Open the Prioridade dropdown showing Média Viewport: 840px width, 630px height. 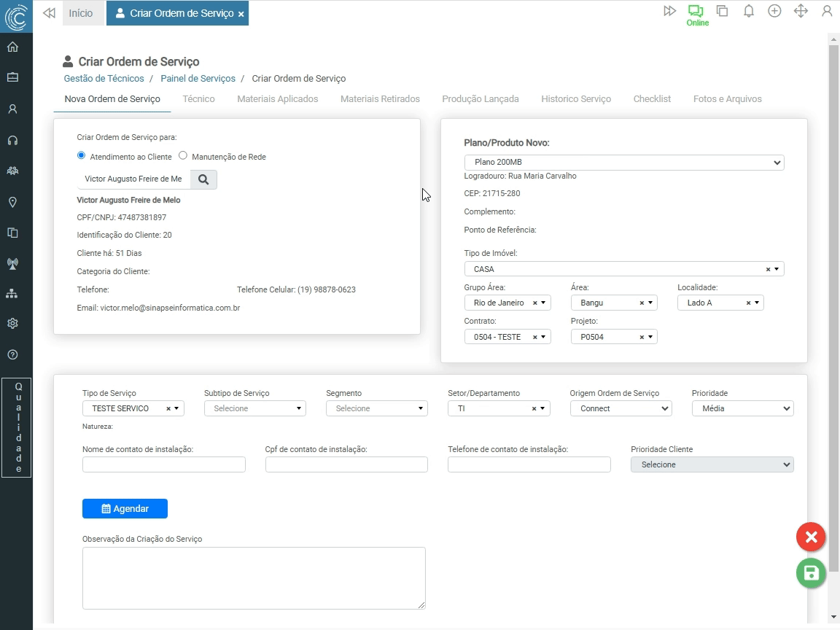(742, 408)
